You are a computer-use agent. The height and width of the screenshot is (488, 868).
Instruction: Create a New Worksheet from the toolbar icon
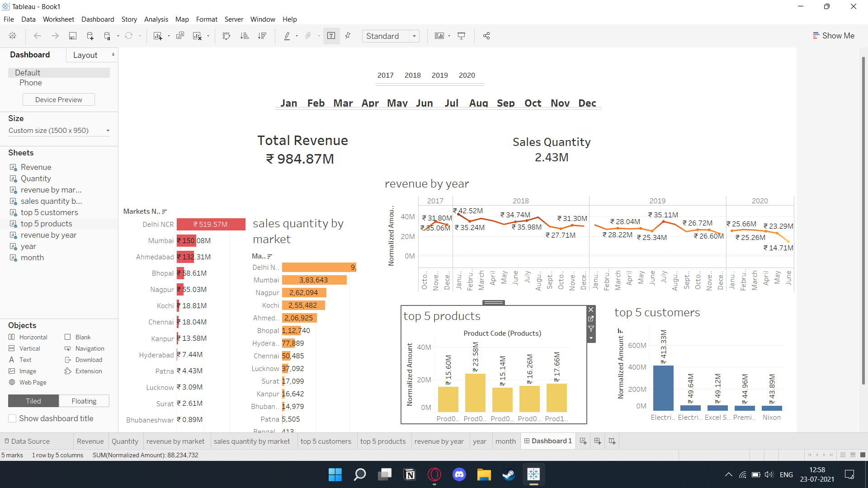[158, 36]
